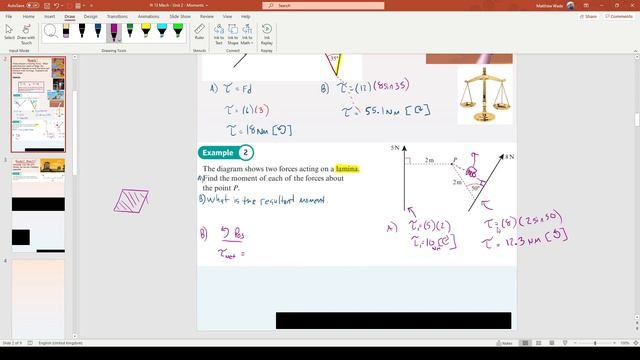This screenshot has height=360, width=640.
Task: Collapse the ribbon chevron
Action: 635,51
